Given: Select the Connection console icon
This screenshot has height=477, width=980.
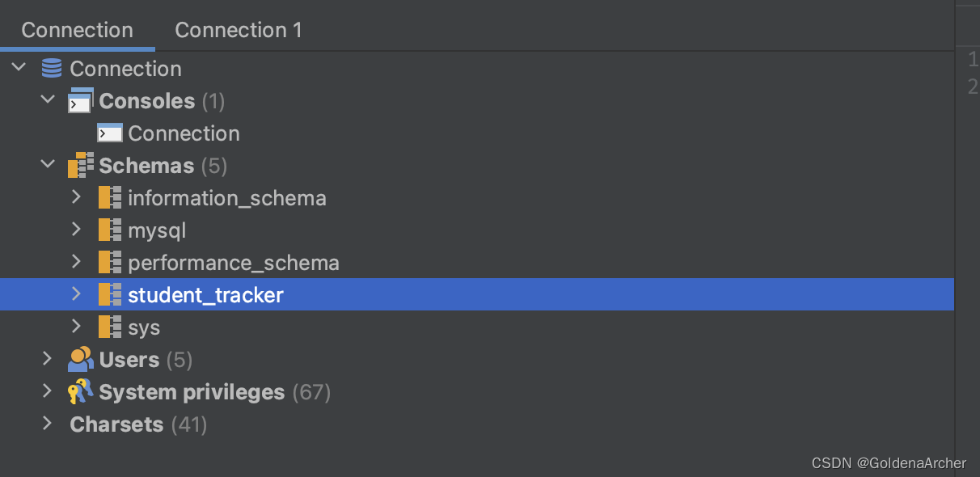Looking at the screenshot, I should [109, 133].
